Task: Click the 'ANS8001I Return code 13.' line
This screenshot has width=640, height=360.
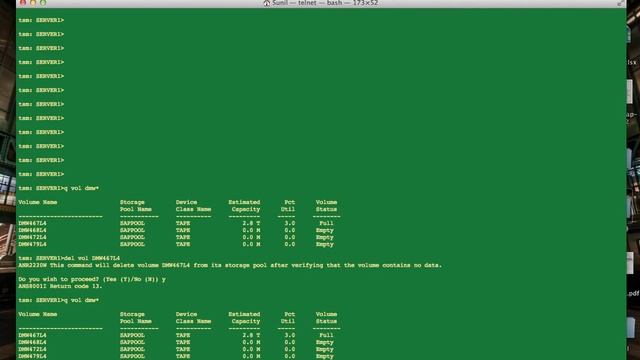Action: pyautogui.click(x=60, y=286)
